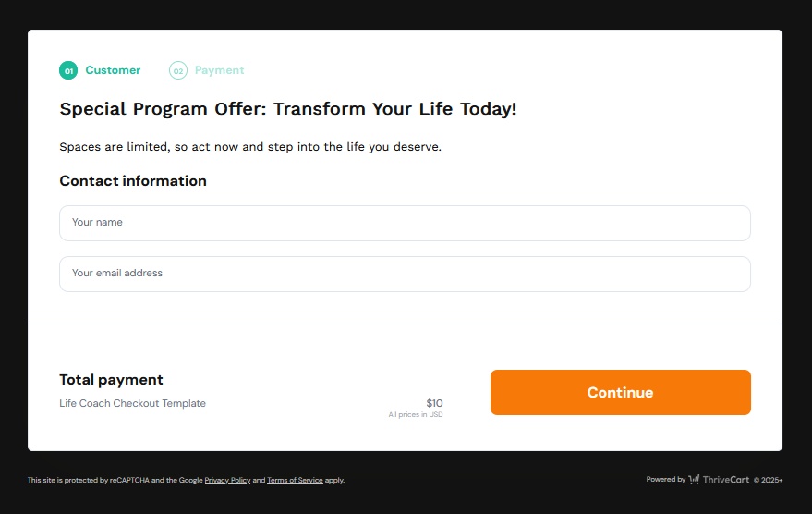The height and width of the screenshot is (514, 812).
Task: Click the 'All prices in USD' note
Action: [x=416, y=415]
